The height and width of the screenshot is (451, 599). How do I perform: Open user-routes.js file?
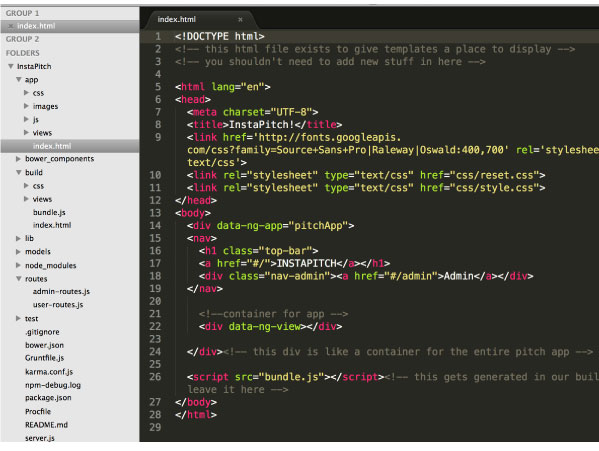[58, 305]
